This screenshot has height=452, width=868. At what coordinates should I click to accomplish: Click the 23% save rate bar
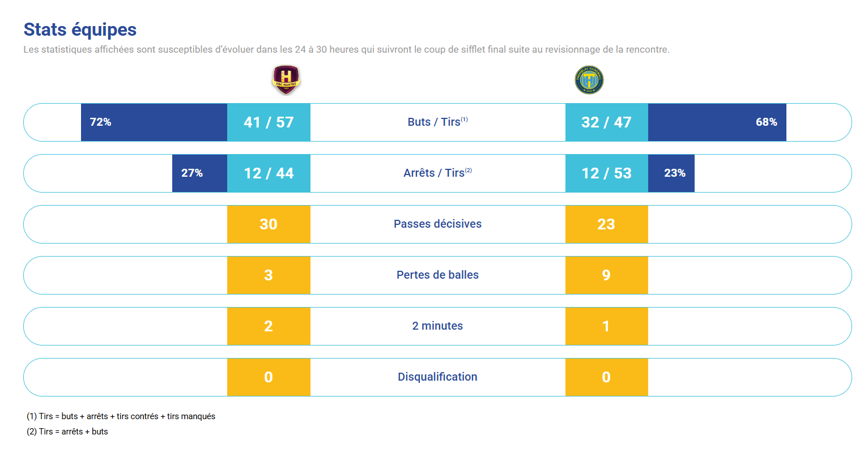[x=671, y=173]
